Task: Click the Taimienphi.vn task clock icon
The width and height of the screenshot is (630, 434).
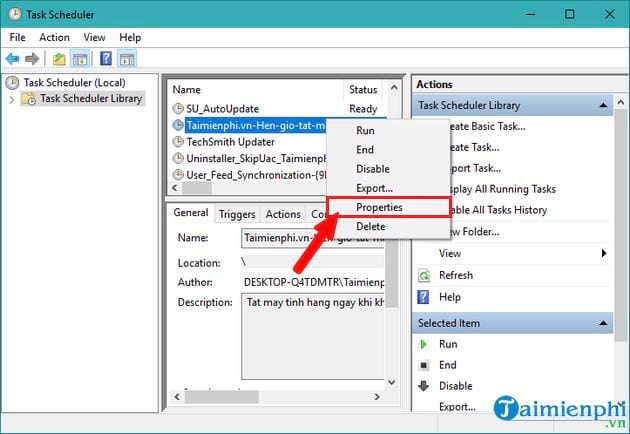Action: coord(178,125)
